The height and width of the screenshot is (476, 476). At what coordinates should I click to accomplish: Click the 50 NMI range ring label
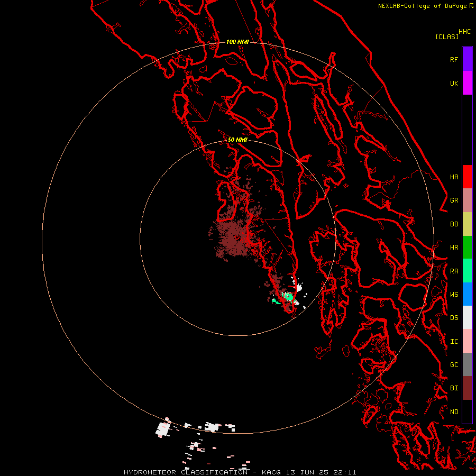coord(237,140)
